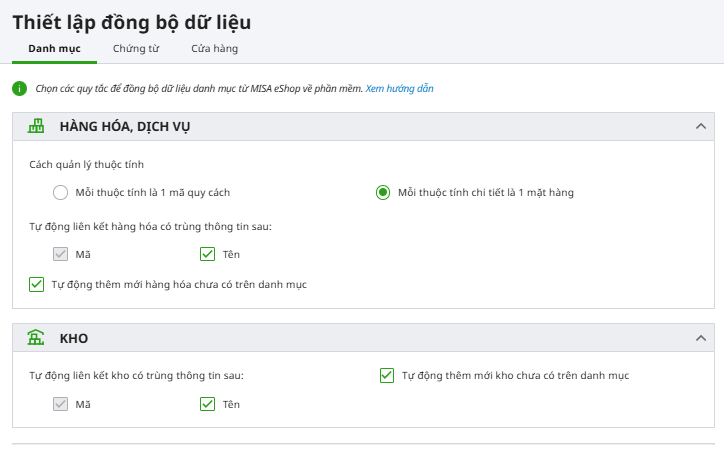Image resolution: width=724 pixels, height=451 pixels.
Task: Click the warehouse icon beside KHO
Action: coord(36,337)
